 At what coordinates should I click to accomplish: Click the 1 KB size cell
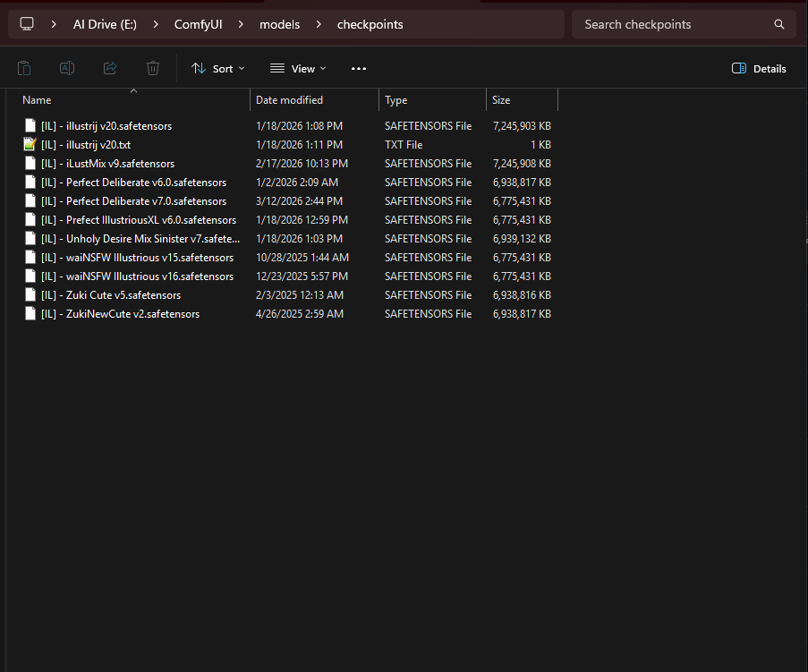540,144
